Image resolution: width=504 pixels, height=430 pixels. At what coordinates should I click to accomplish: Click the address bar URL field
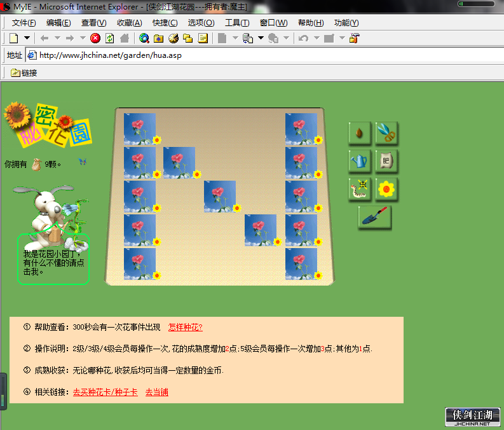265,55
